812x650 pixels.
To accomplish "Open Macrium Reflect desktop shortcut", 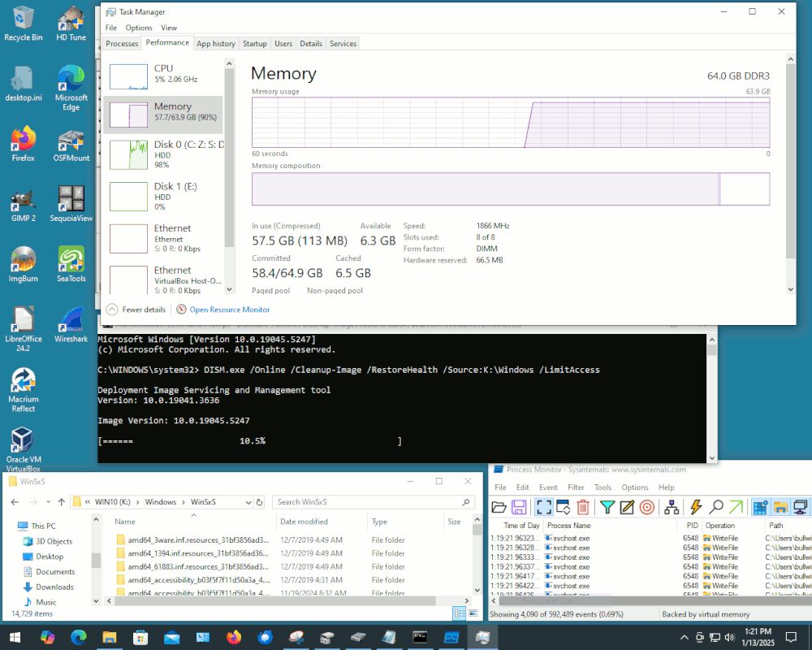I will (24, 389).
